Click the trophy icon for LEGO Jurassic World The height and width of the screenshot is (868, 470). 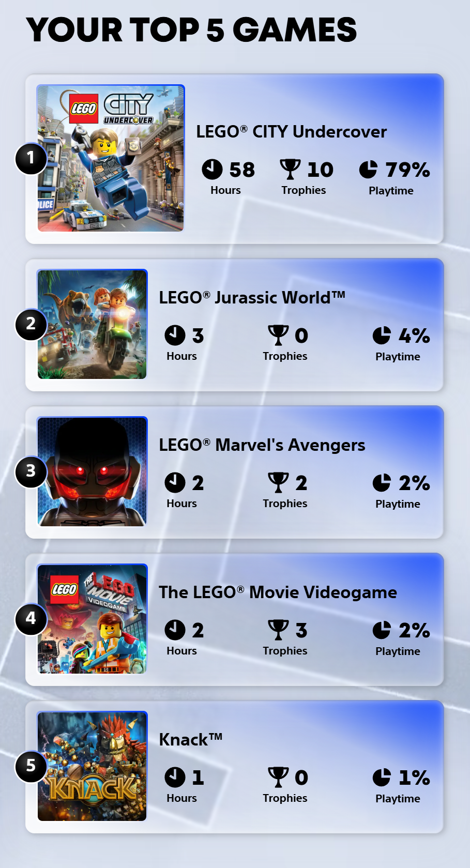278,335
